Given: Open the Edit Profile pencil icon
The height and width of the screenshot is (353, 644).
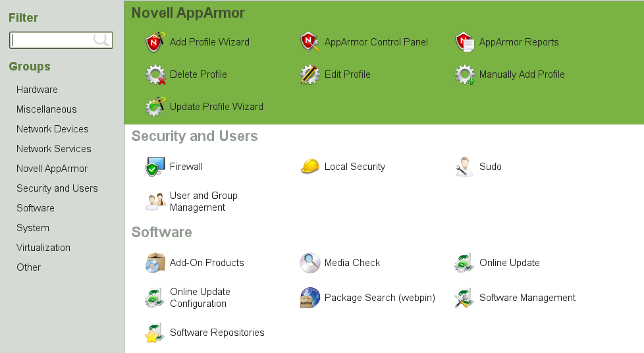Looking at the screenshot, I should click(x=309, y=74).
